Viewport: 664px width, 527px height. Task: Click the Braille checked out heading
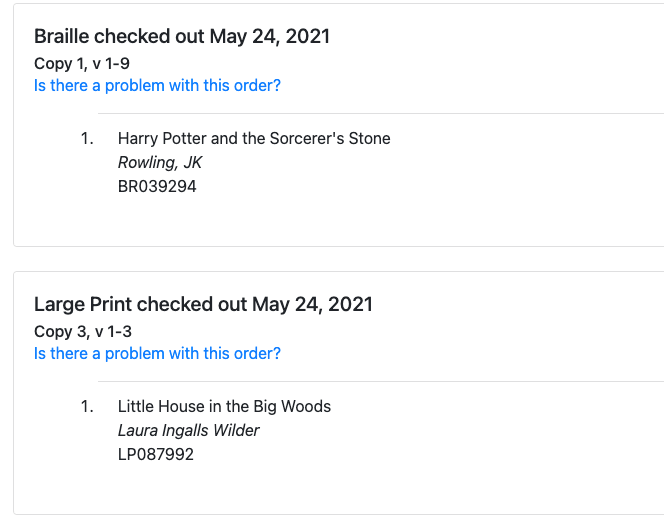[182, 37]
